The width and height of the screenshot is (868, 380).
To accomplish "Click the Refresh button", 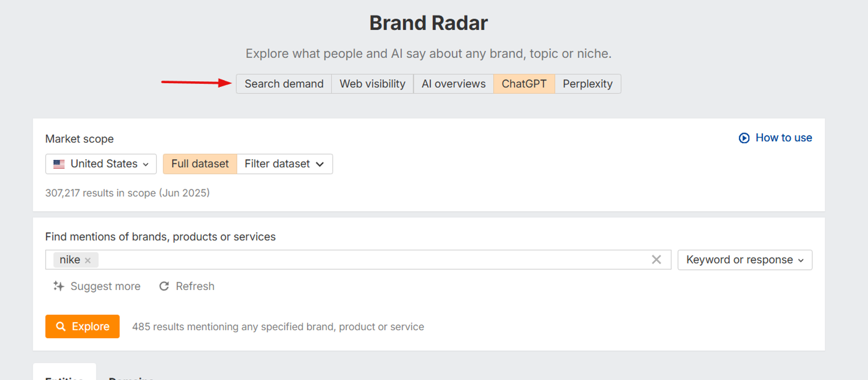I will click(187, 286).
